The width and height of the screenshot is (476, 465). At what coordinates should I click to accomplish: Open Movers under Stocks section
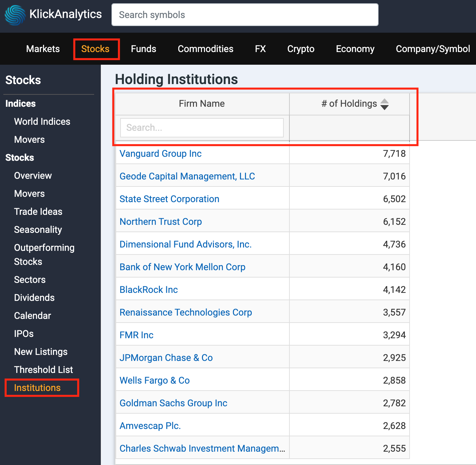point(29,193)
